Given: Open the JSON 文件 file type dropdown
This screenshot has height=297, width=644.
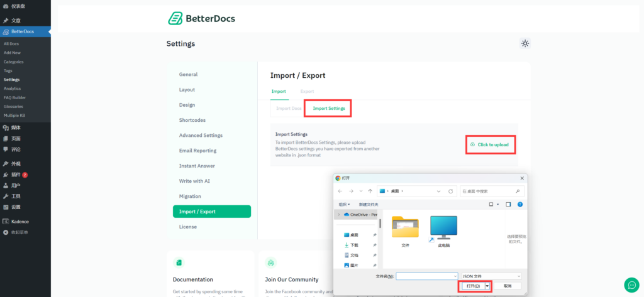Looking at the screenshot, I should tap(492, 276).
